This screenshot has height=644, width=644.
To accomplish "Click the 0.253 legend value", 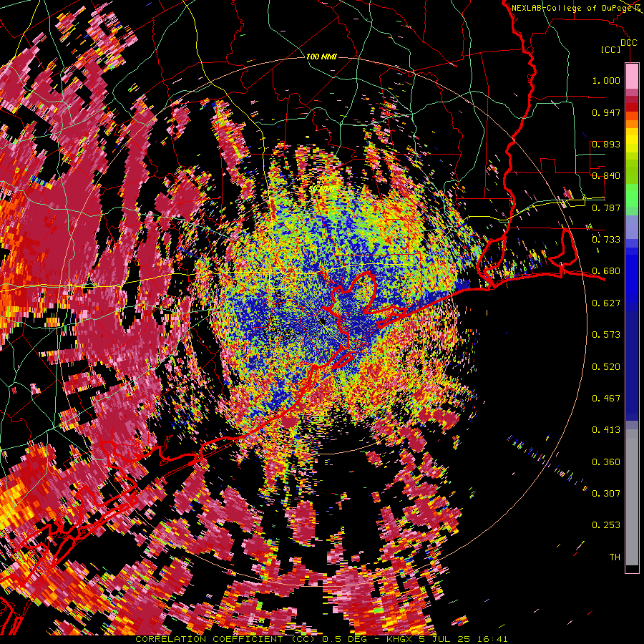I will click(606, 525).
